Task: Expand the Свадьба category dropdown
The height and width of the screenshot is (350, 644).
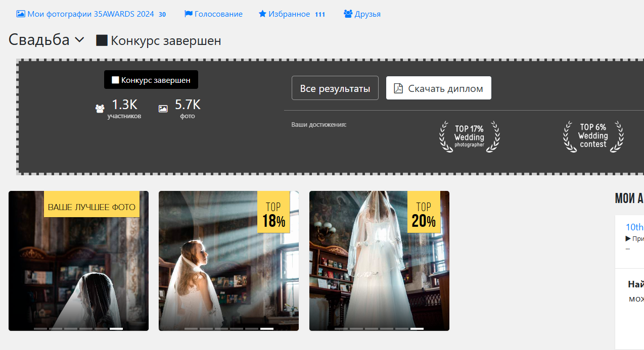Action: (x=79, y=40)
